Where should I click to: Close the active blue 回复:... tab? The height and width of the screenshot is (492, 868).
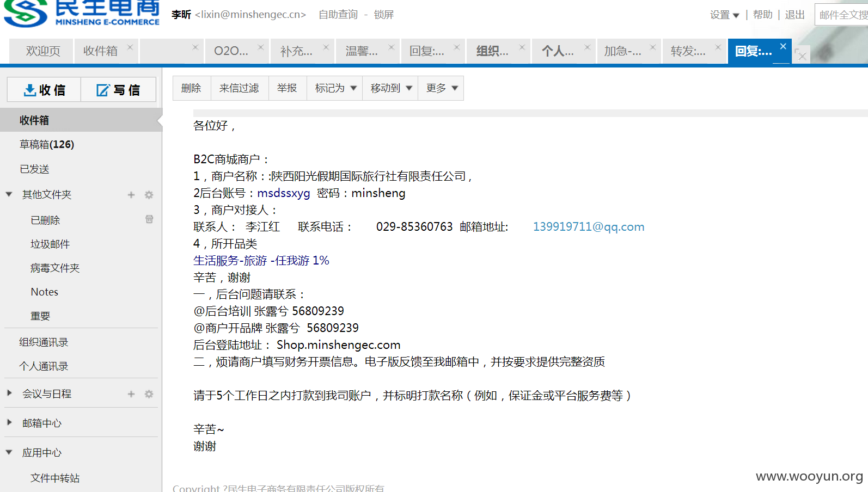tap(783, 46)
